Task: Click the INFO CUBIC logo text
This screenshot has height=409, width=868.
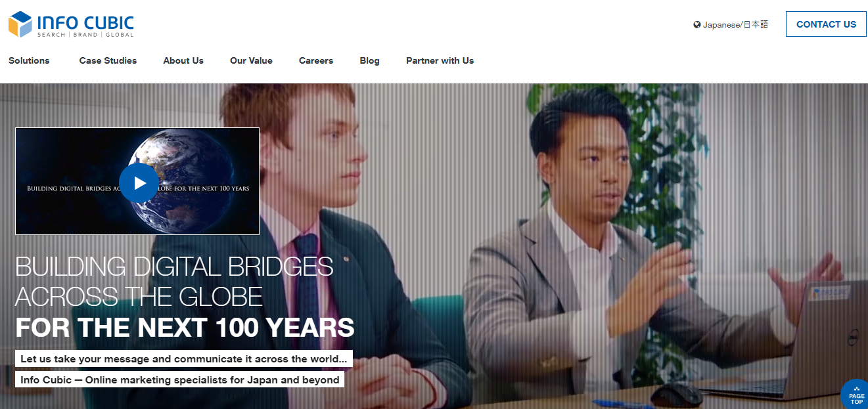Action: 85,22
